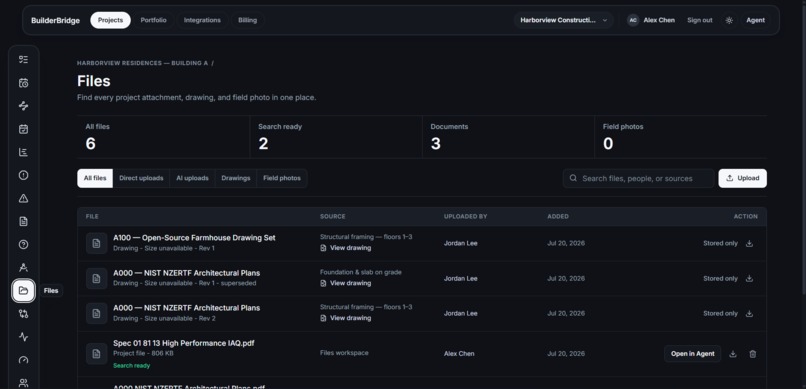Click the "Added" column header
806x389 pixels.
click(558, 217)
